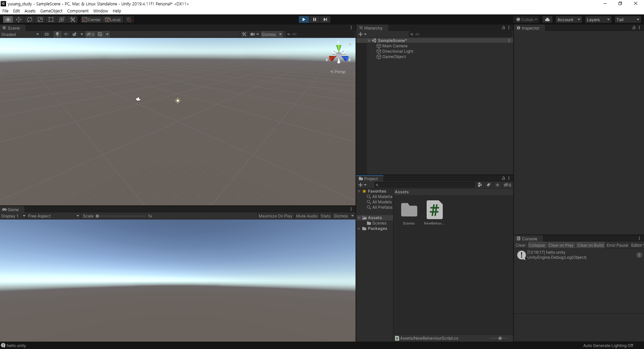Open the Layers dropdown
The image size is (644, 349).
(598, 19)
